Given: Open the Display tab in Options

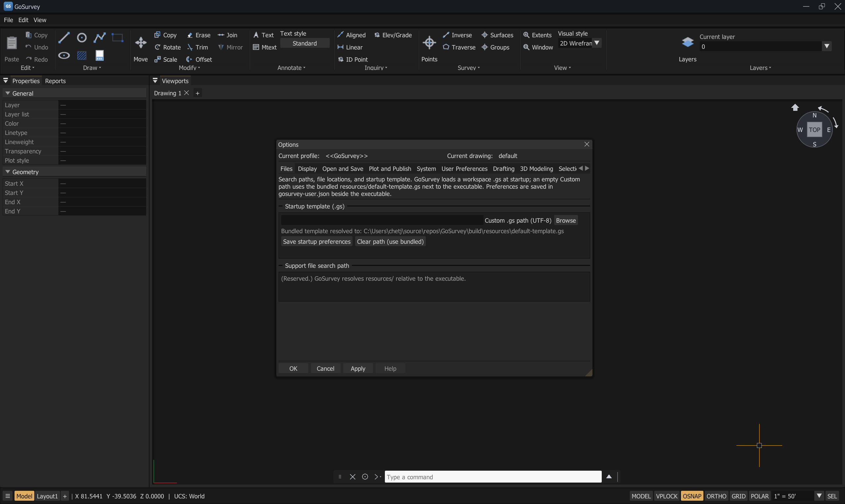Looking at the screenshot, I should pos(307,169).
